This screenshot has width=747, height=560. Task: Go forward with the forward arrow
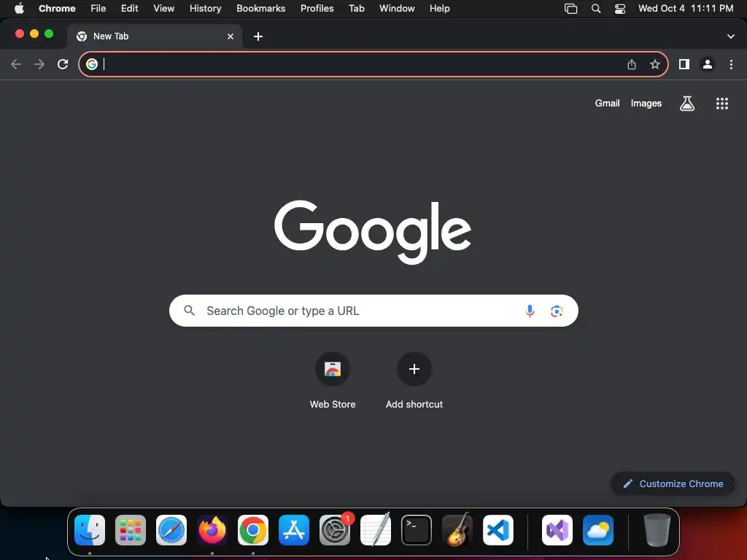pos(39,64)
